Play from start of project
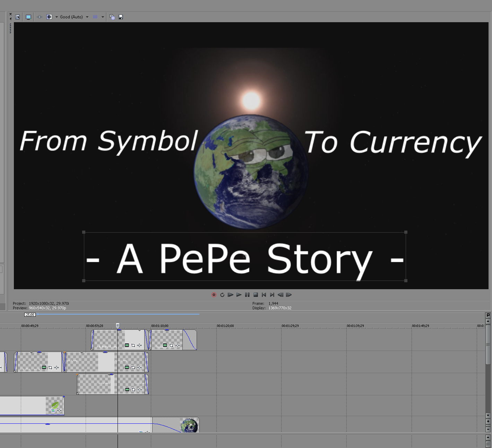 pyautogui.click(x=231, y=295)
